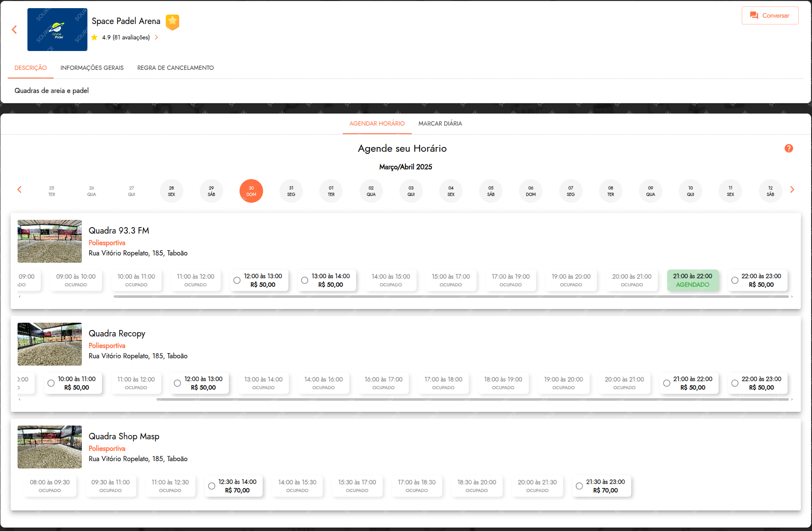Show previous dates with left calendar arrow

[19, 189]
